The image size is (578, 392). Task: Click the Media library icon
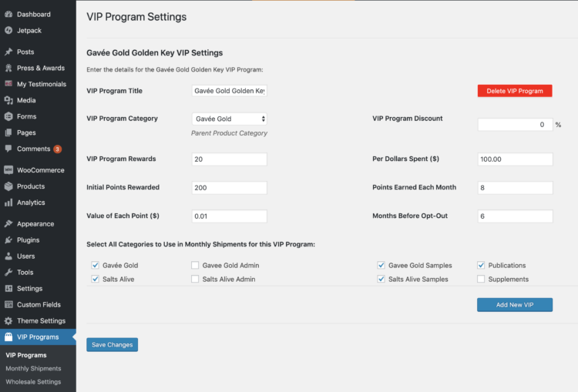tap(8, 100)
